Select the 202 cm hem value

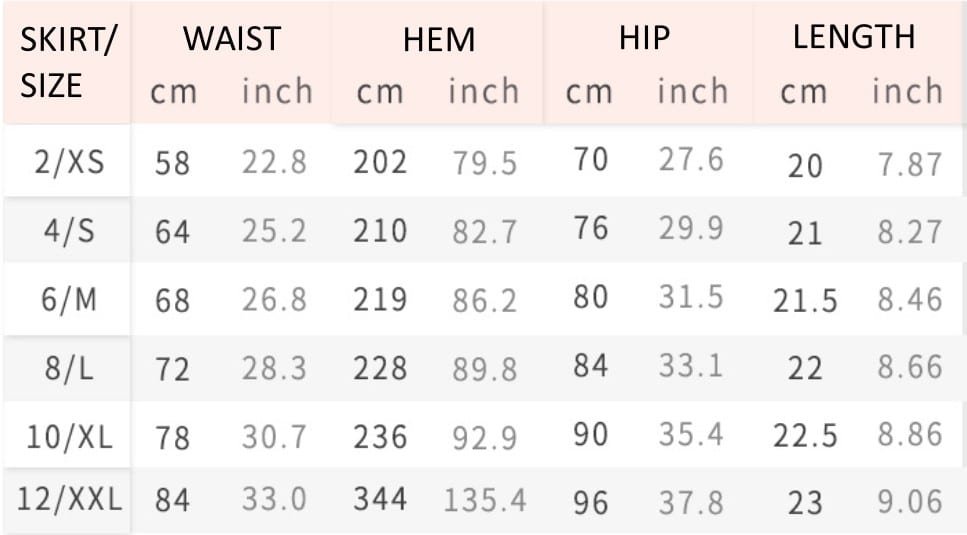(x=380, y=163)
